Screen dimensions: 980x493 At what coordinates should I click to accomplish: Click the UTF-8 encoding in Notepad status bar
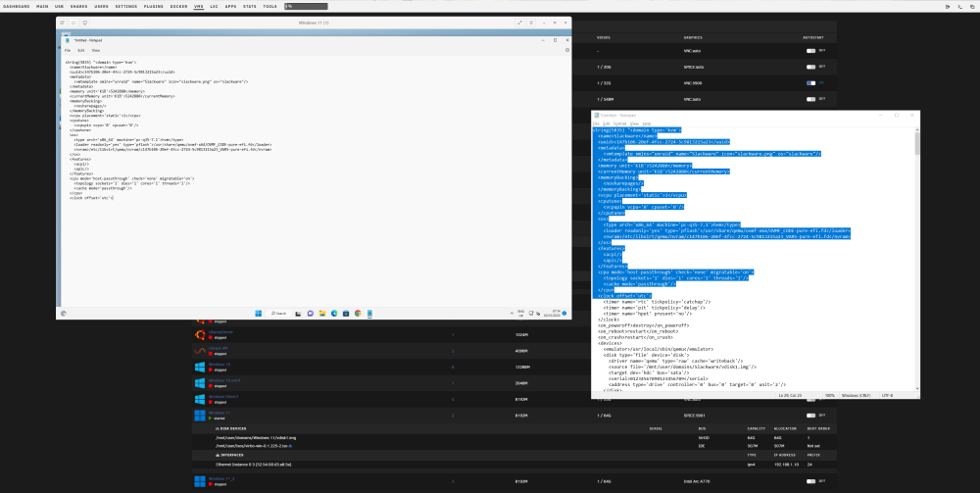pyautogui.click(x=886, y=396)
